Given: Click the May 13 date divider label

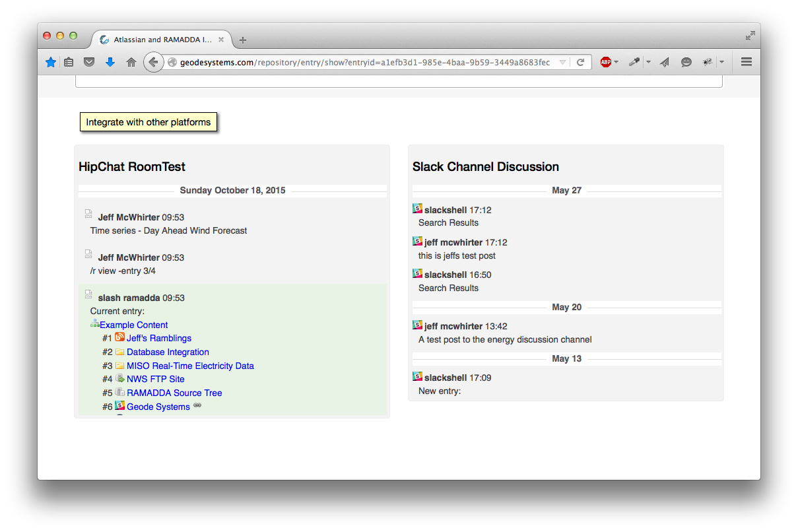Looking at the screenshot, I should (566, 358).
